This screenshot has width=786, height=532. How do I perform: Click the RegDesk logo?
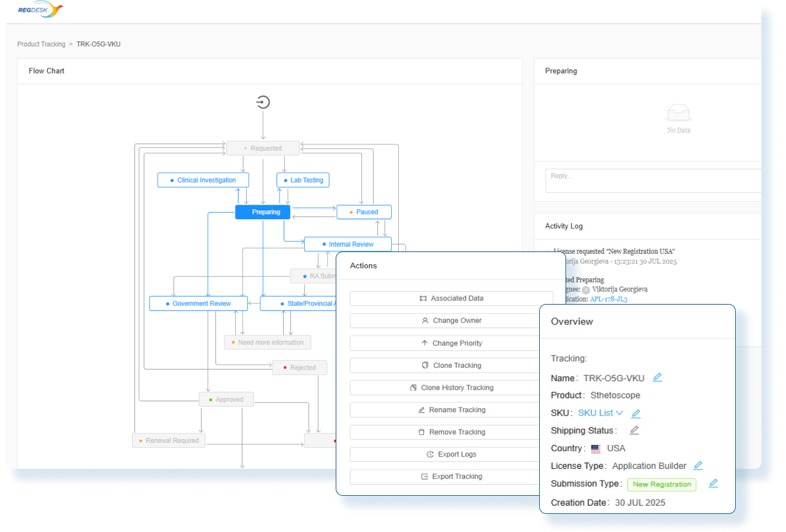click(x=40, y=9)
